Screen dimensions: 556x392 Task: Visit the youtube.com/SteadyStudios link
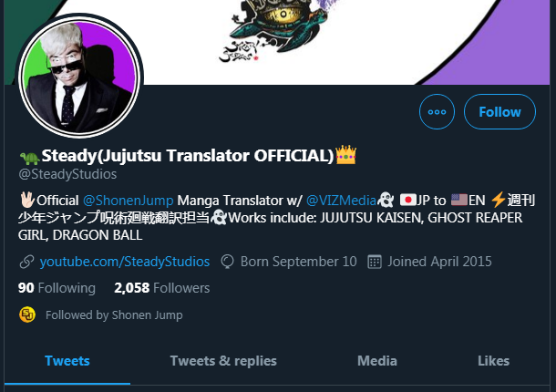point(125,262)
